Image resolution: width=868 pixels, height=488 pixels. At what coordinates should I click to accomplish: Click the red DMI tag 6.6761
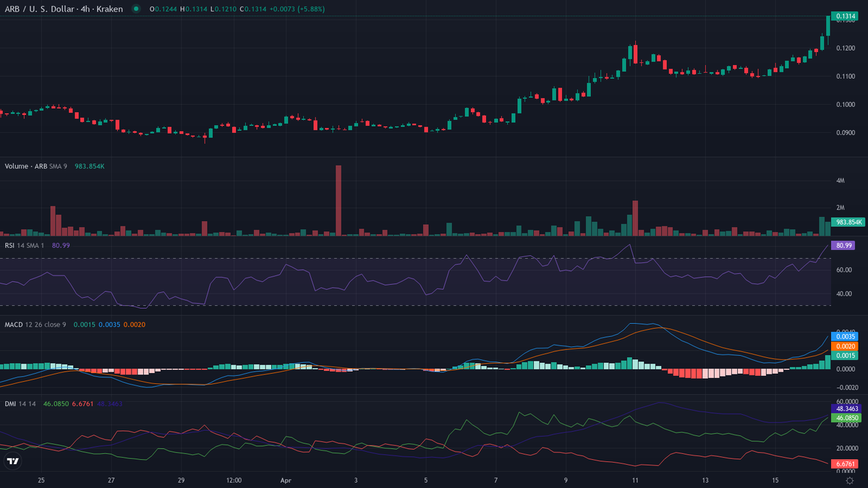point(846,463)
